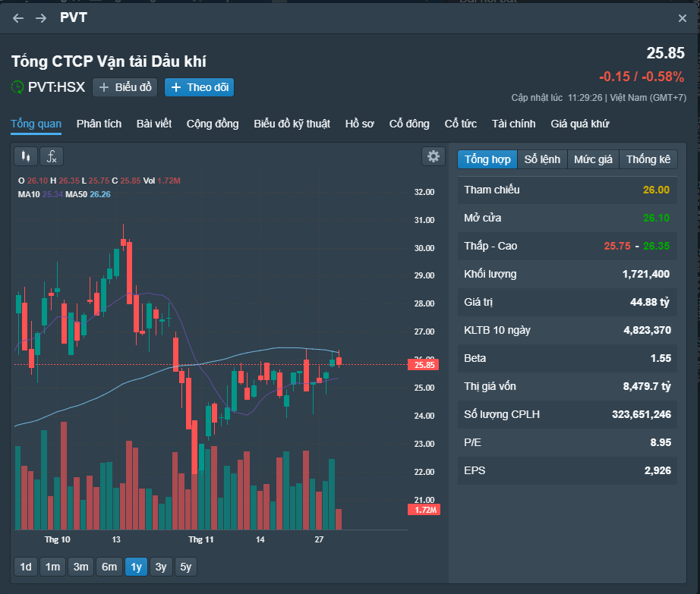Click the low price 25.75 in Thấp - Cao row
Image resolution: width=700 pixels, height=594 pixels.
tap(617, 246)
